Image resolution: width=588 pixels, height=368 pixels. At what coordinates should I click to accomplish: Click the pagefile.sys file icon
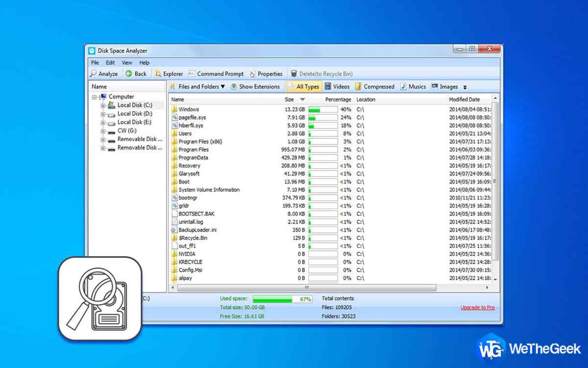pos(174,117)
